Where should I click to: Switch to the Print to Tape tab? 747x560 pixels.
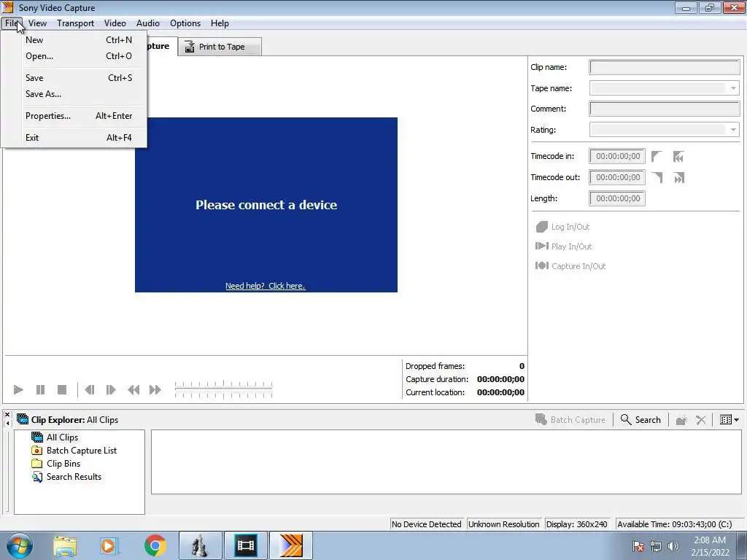pos(220,47)
